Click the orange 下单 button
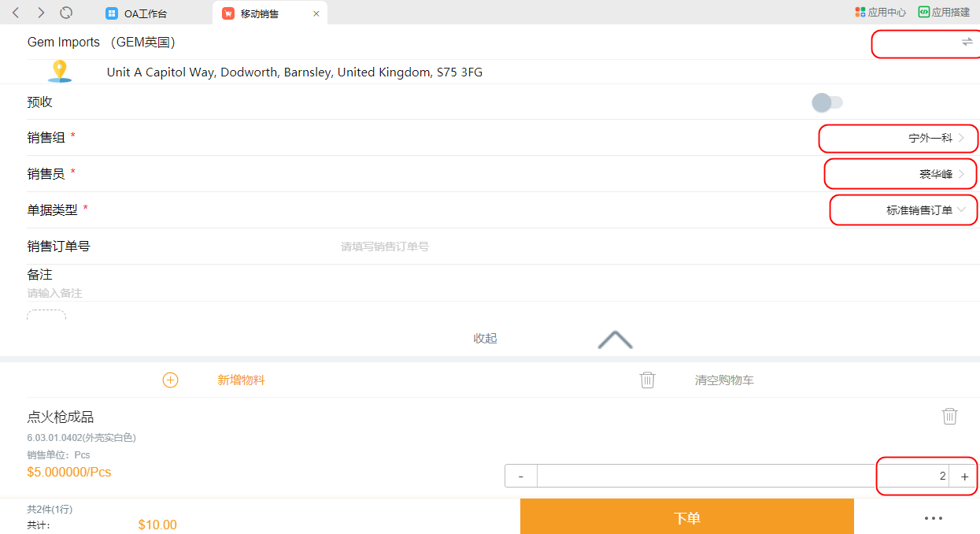 [x=686, y=517]
